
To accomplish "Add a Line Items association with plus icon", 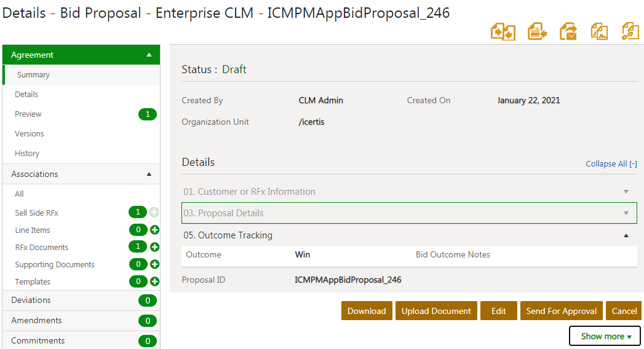I will click(x=154, y=230).
